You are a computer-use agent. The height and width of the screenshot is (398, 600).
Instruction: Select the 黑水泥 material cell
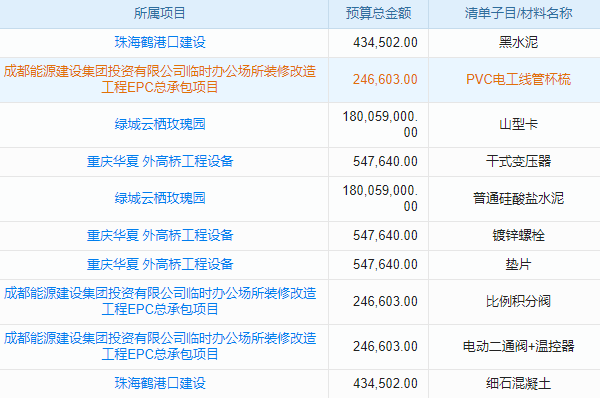pos(518,42)
